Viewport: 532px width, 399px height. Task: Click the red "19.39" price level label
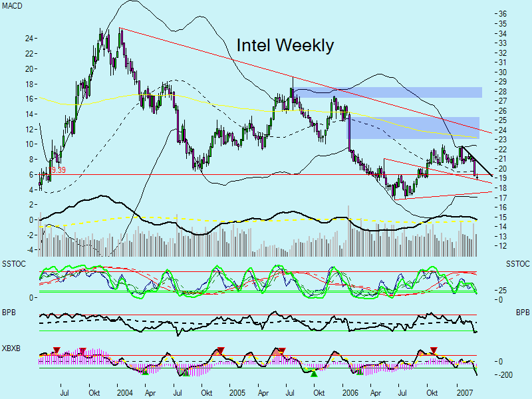tap(57, 170)
